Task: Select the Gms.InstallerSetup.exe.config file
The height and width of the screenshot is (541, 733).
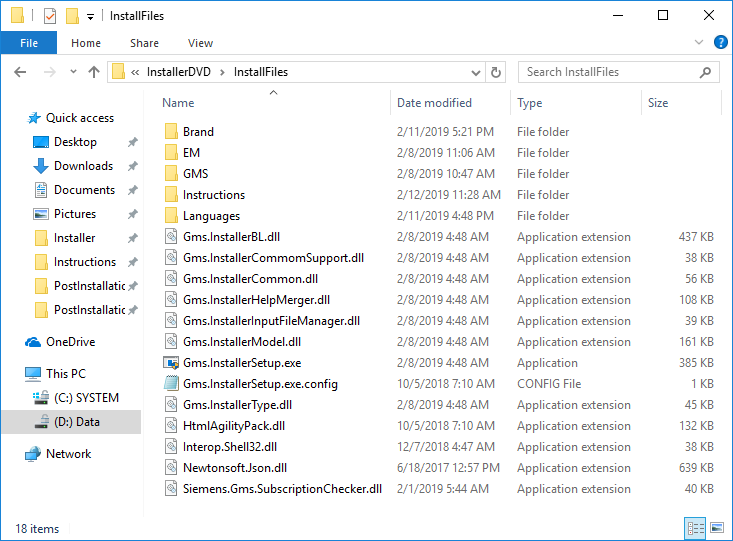Action: [x=260, y=384]
